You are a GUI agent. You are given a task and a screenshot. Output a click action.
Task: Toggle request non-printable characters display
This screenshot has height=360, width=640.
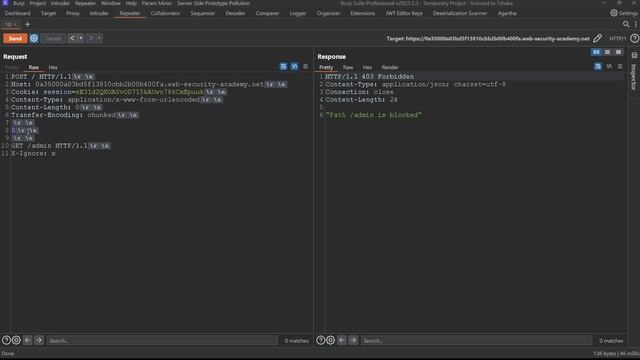[x=294, y=67]
